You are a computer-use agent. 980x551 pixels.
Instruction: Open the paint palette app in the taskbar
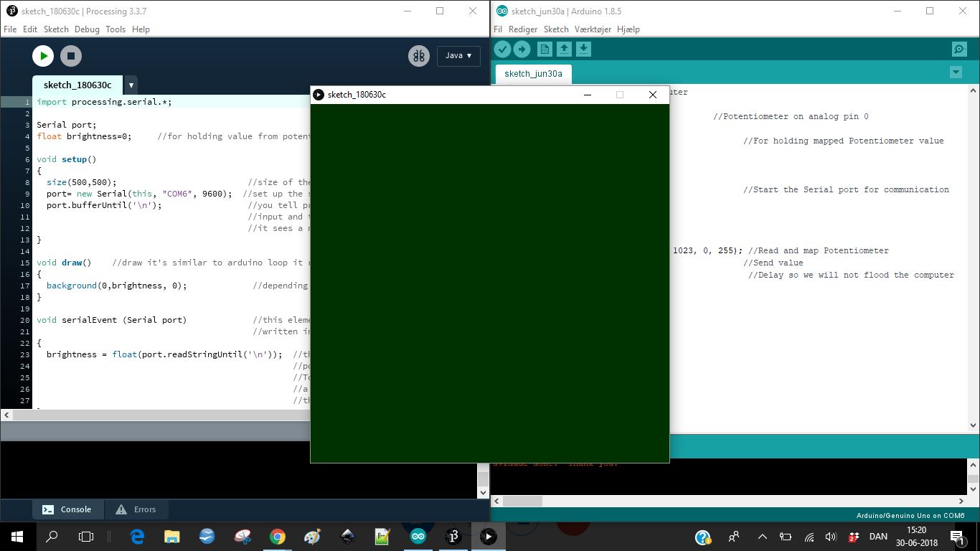pyautogui.click(x=313, y=536)
